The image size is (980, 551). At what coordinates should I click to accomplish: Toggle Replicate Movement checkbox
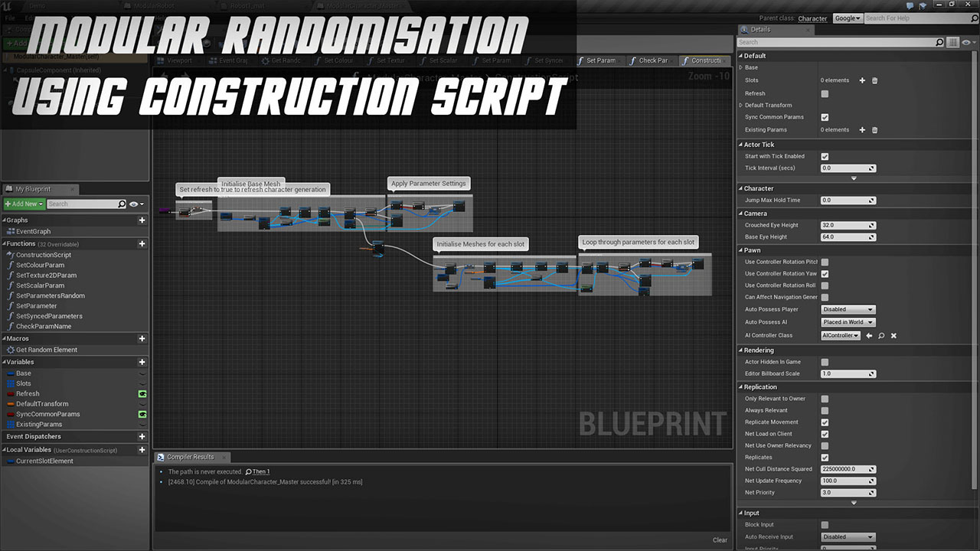click(825, 422)
